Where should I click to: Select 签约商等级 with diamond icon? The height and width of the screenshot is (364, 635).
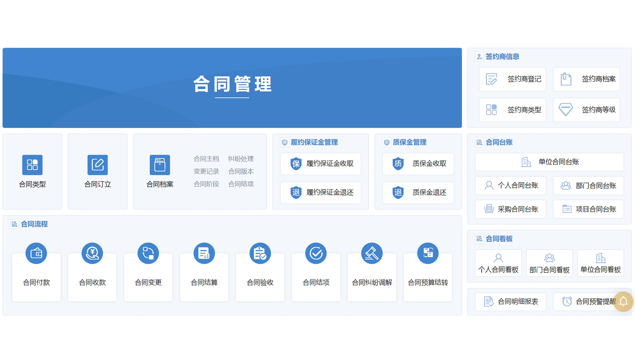tap(586, 110)
